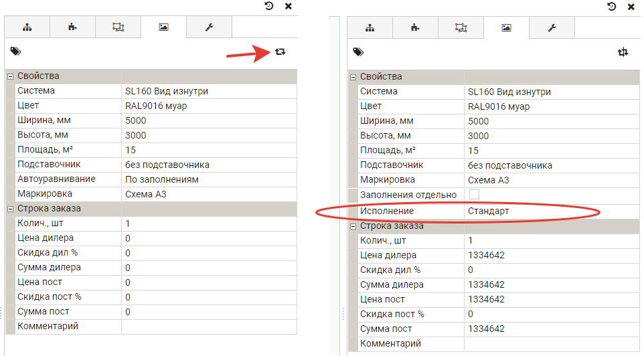The height and width of the screenshot is (356, 644).
Task: Select Система value in right panel
Action: (x=552, y=92)
